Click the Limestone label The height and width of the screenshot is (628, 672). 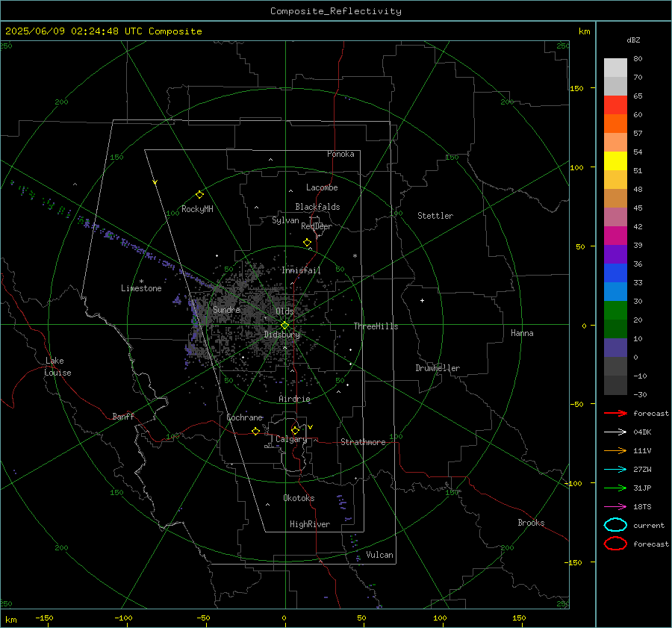141,288
